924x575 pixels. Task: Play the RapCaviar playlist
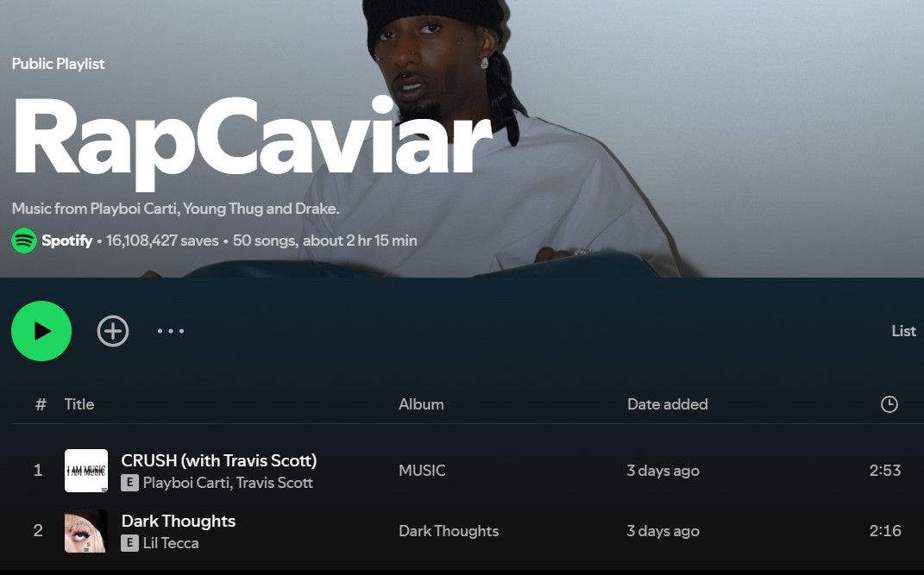coord(41,331)
